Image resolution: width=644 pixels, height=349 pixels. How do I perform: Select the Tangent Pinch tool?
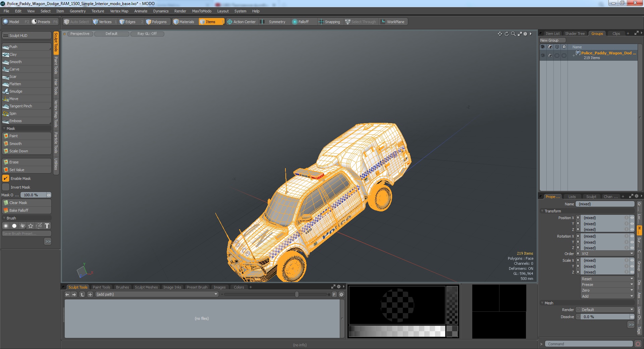pyautogui.click(x=26, y=106)
